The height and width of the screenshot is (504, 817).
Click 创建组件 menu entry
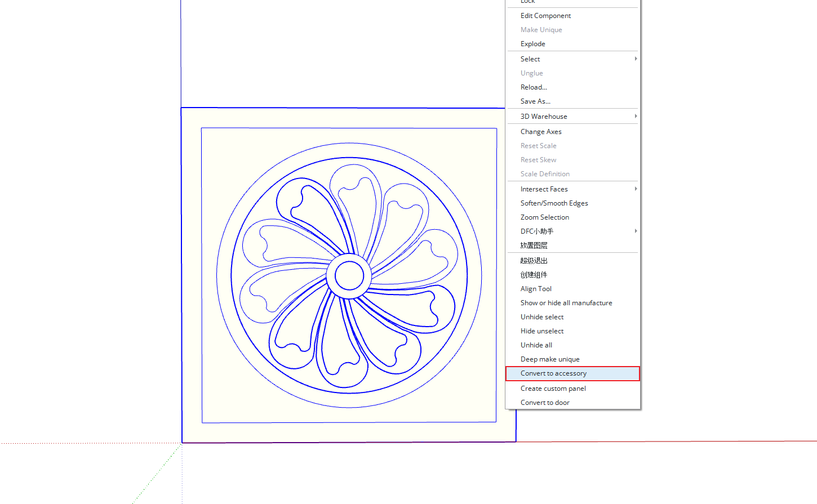pos(534,275)
